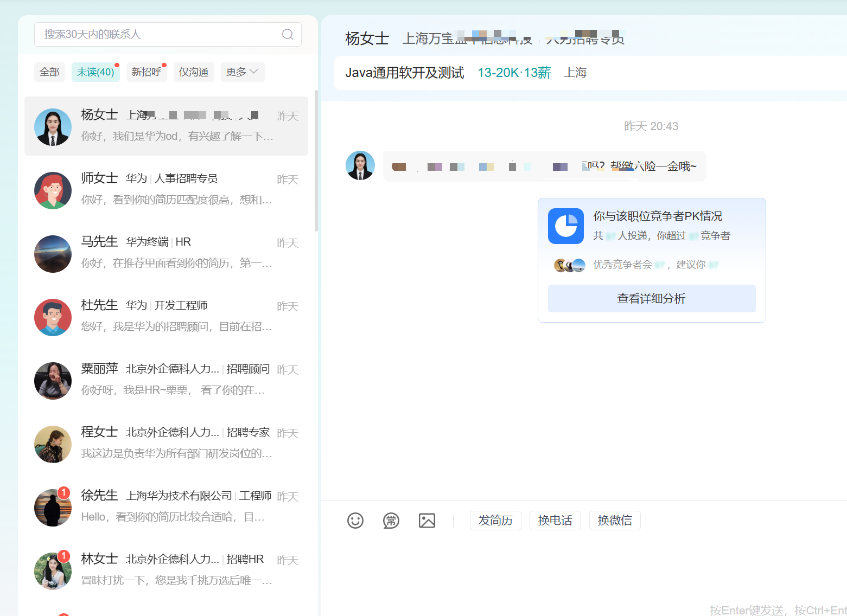Open the conversation with 杜先生 开发工程师
The height and width of the screenshot is (616, 847).
tap(166, 317)
